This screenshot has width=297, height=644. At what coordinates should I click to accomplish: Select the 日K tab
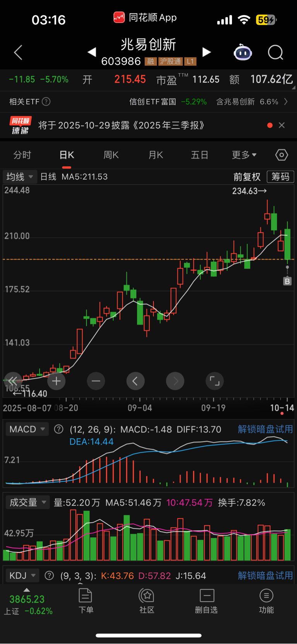[x=67, y=155]
